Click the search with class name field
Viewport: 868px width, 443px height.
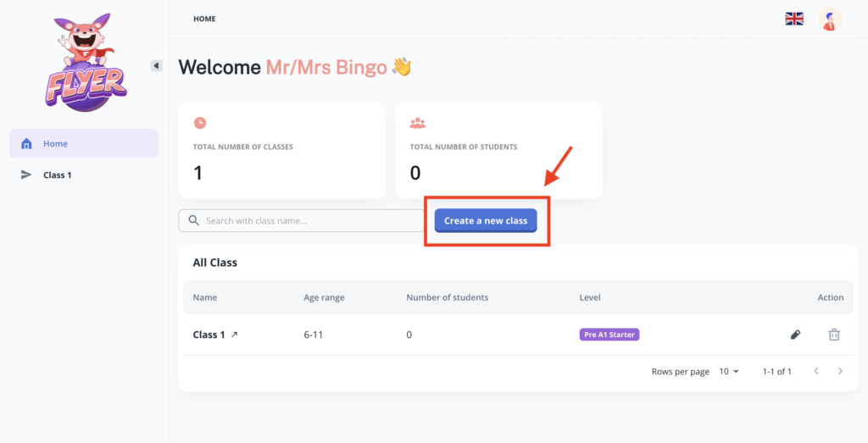[309, 221]
